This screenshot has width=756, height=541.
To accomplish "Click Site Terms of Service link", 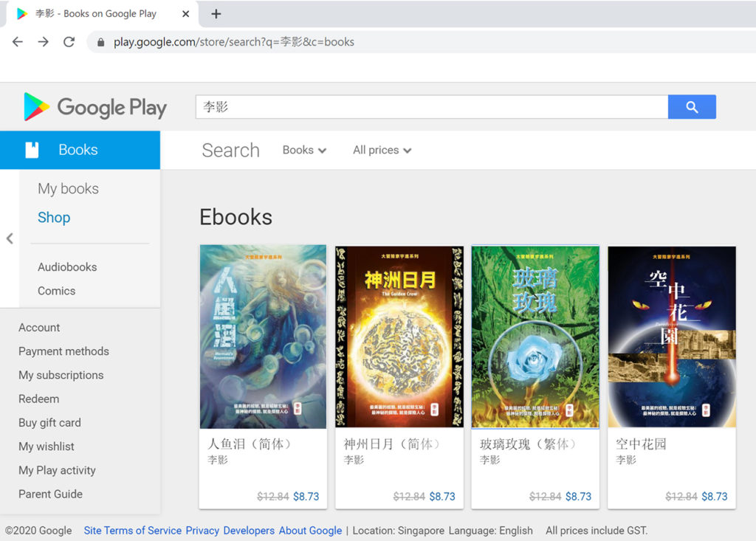I will [x=132, y=530].
